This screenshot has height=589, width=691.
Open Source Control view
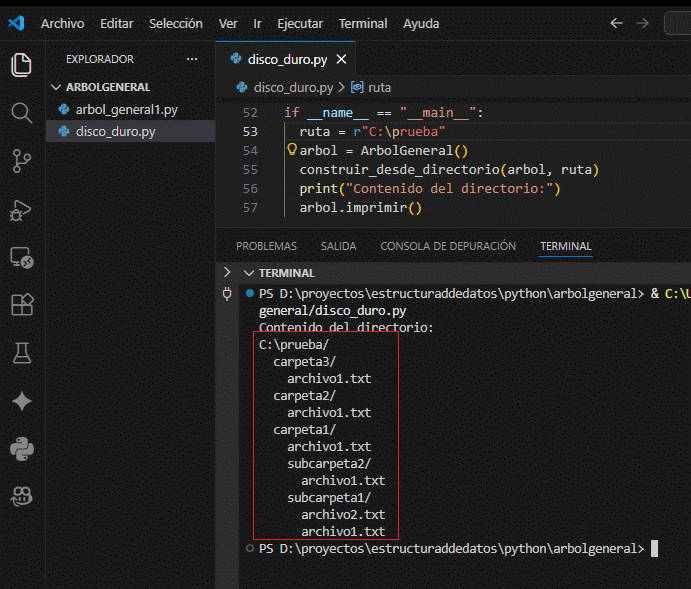[x=21, y=160]
